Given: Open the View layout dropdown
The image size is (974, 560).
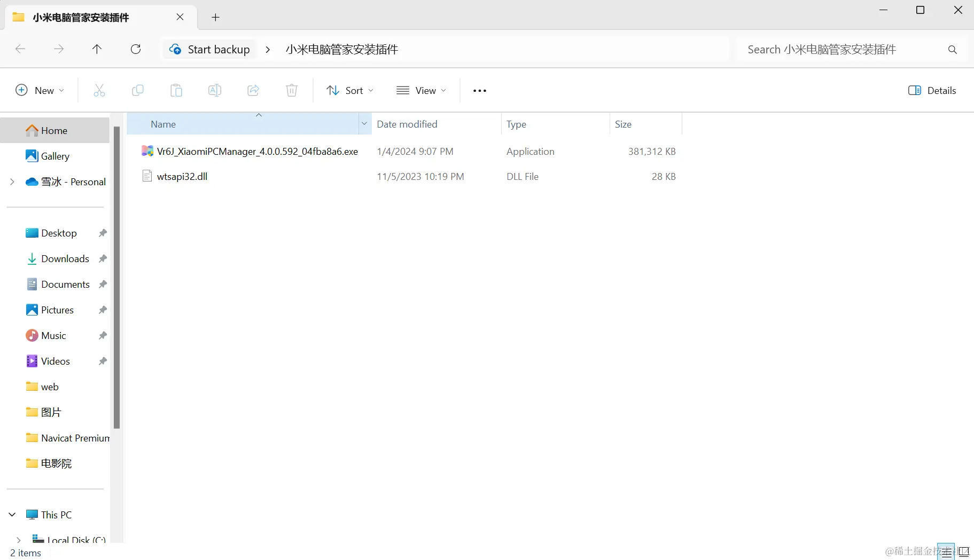Looking at the screenshot, I should point(422,90).
